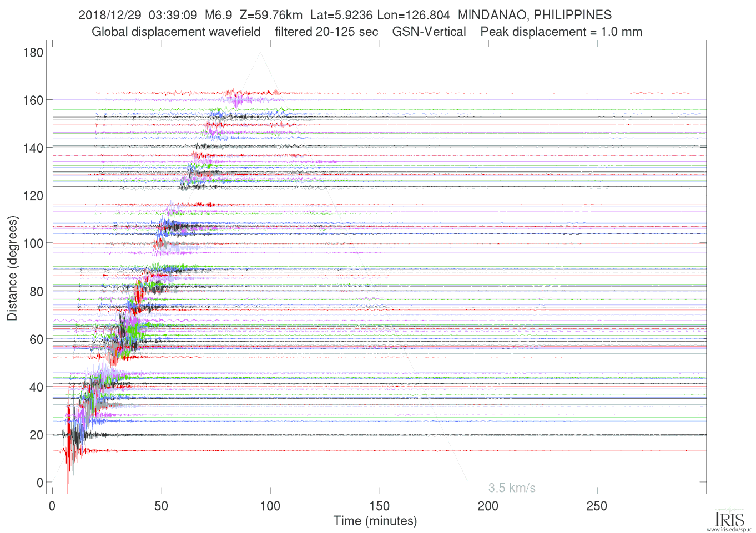The height and width of the screenshot is (533, 756).
Task: Click the 60 tick on distance axis
Action: click(x=36, y=339)
